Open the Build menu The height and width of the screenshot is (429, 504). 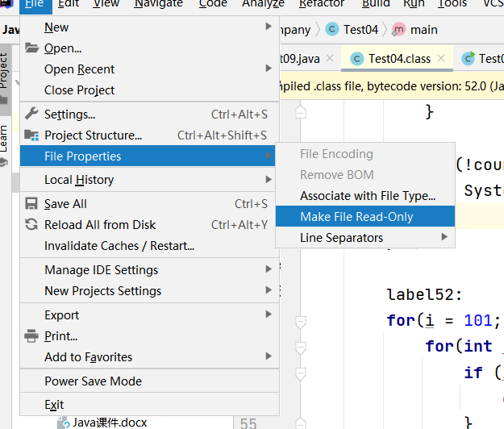[376, 4]
